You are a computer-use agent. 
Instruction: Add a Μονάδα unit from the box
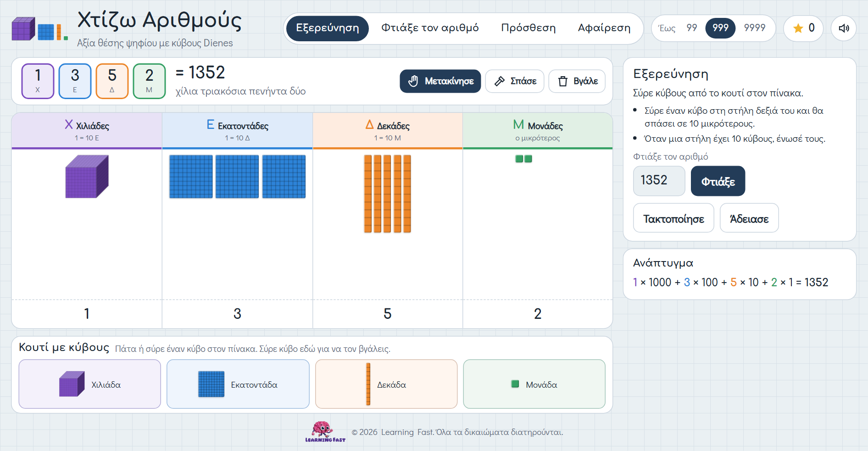534,384
